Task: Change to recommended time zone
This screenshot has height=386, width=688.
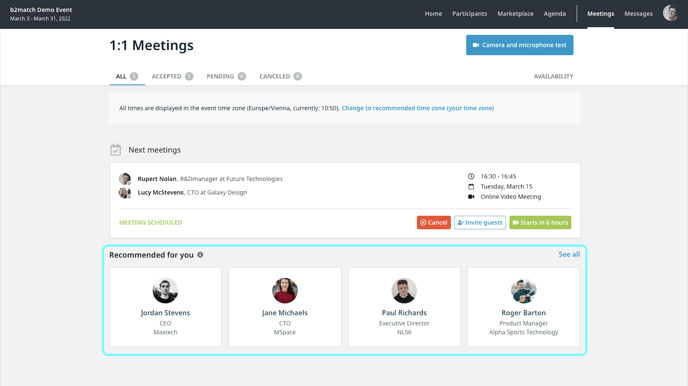Action: click(x=418, y=108)
